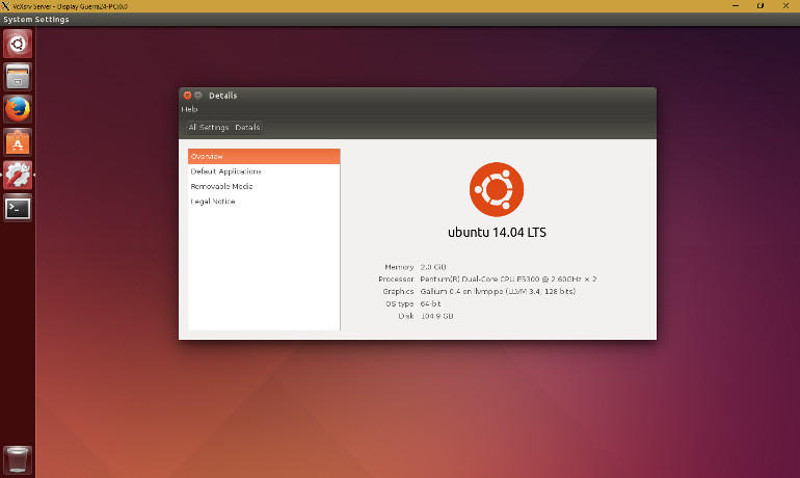Click the System Settings launcher icon
The width and height of the screenshot is (800, 478).
point(18,175)
